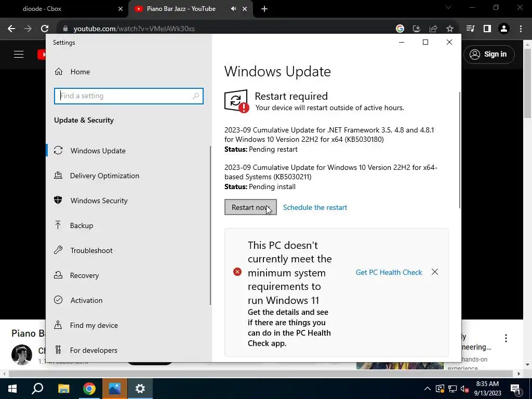Click the For developers icon
Image resolution: width=532 pixels, height=399 pixels.
click(x=58, y=350)
